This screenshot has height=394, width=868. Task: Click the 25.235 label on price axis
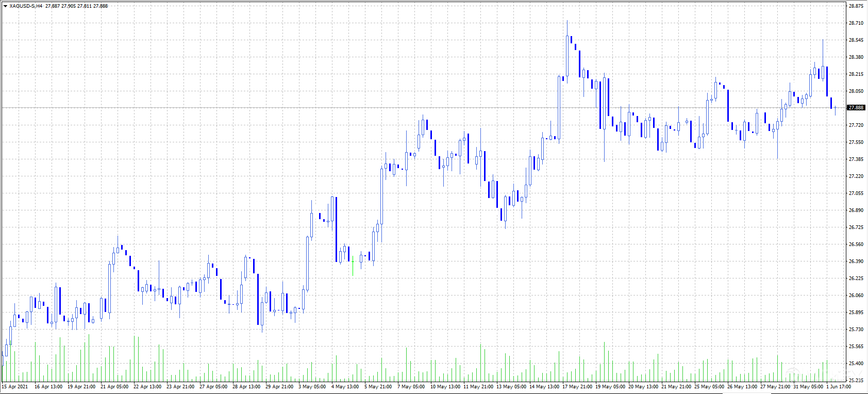[856, 381]
